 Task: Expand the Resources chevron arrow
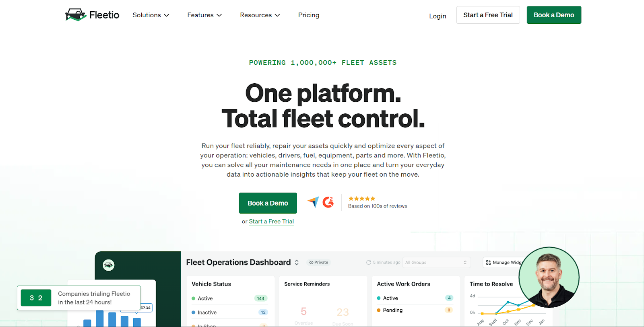coord(277,15)
